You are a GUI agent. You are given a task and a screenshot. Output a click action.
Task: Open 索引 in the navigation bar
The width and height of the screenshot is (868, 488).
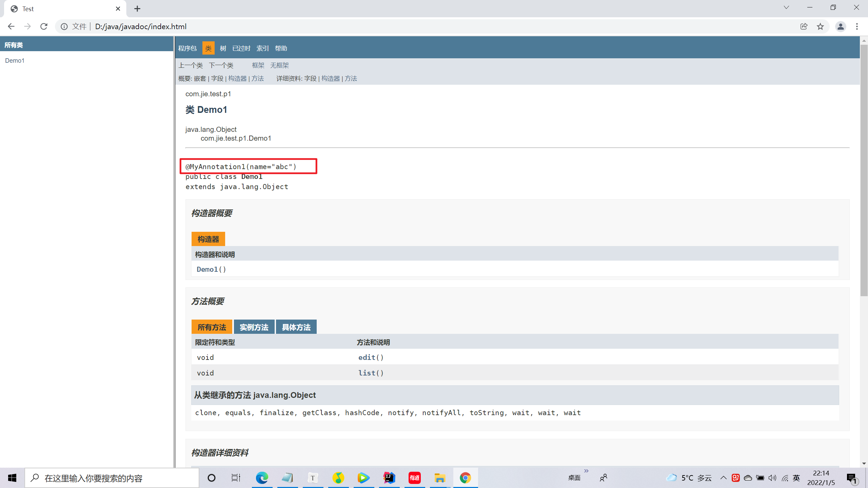262,48
